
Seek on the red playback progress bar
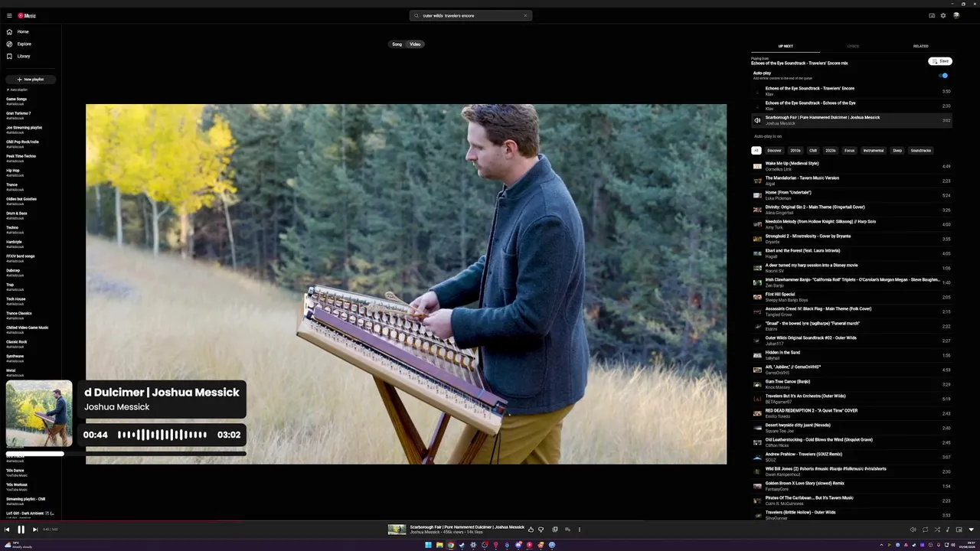[490, 521]
